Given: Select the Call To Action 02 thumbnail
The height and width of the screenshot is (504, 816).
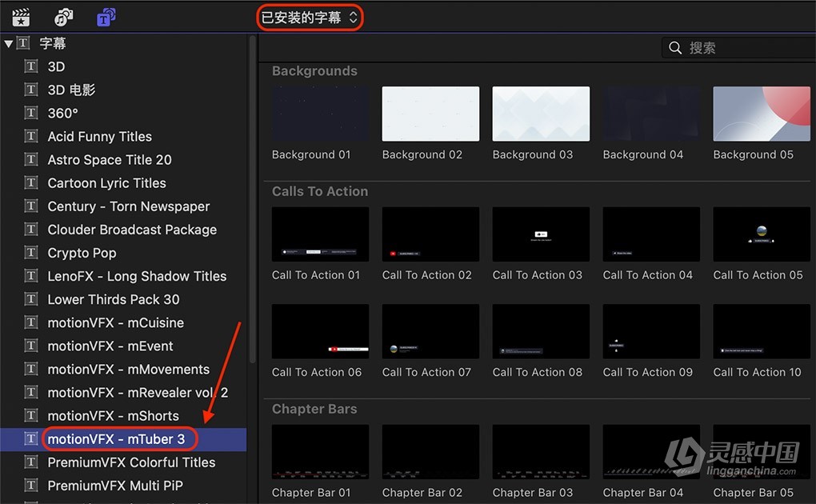Looking at the screenshot, I should coord(431,234).
